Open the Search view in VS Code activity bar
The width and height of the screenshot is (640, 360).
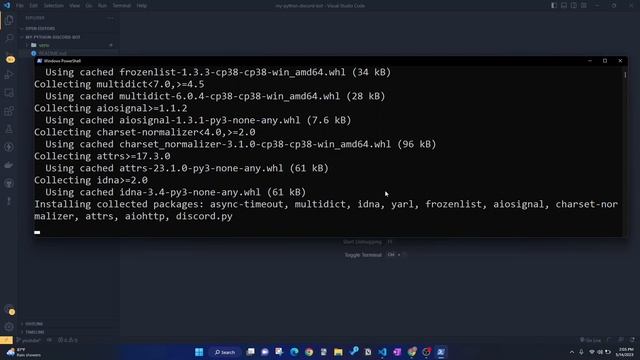pyautogui.click(x=9, y=38)
